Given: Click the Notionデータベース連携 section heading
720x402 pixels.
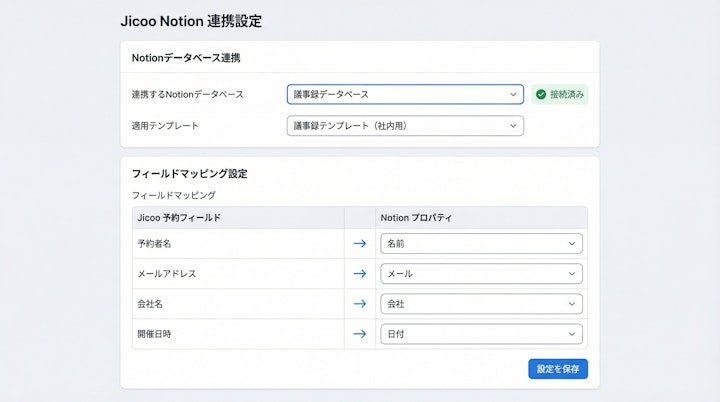Looking at the screenshot, I should click(186, 58).
